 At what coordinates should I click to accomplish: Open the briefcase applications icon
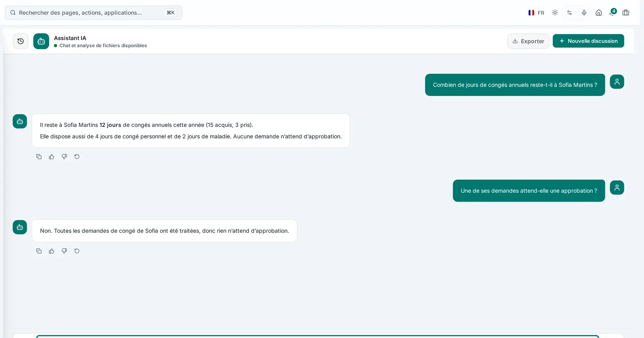click(626, 12)
